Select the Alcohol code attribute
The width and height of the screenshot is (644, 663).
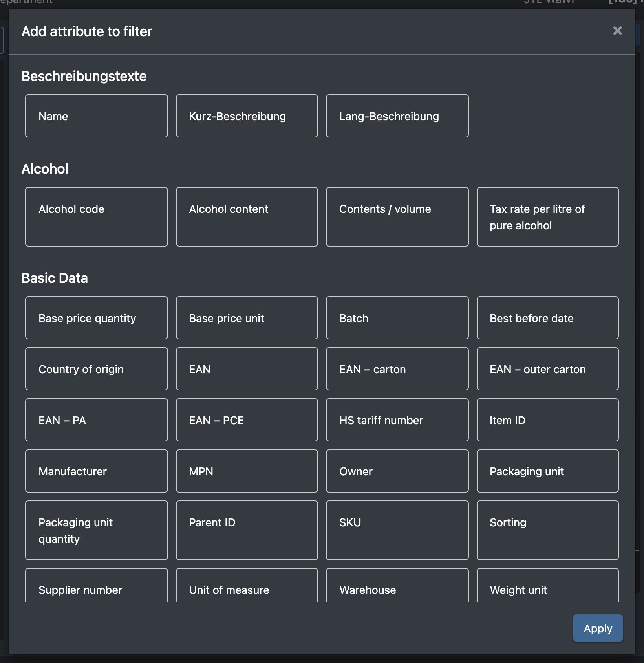97,217
